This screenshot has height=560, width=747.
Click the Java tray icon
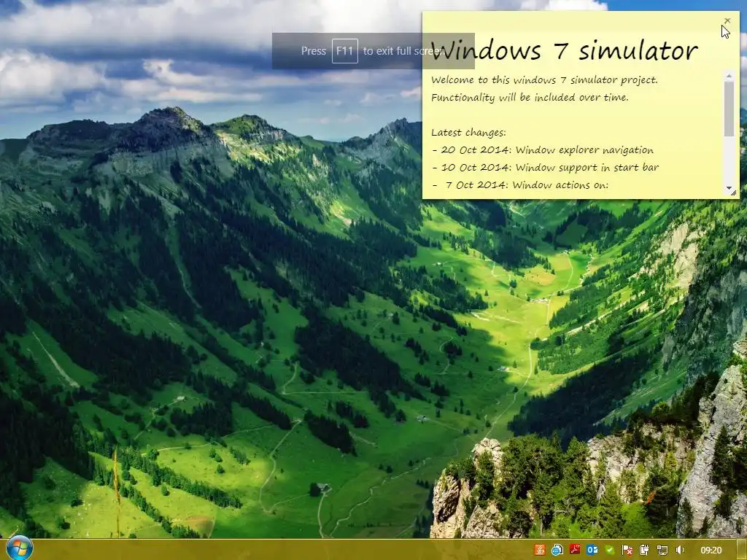click(x=539, y=550)
